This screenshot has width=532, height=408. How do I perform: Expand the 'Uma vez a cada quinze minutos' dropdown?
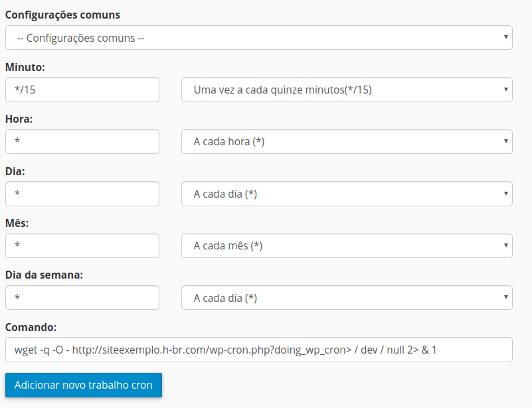pos(346,90)
